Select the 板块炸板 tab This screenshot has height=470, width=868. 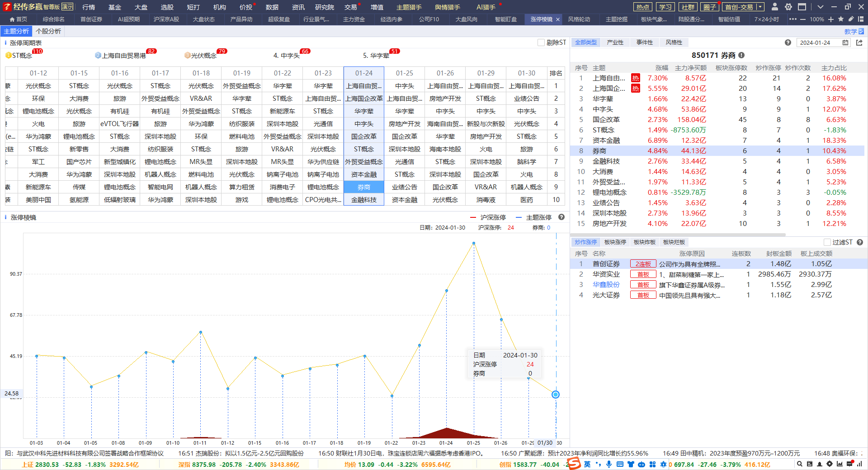(x=644, y=242)
